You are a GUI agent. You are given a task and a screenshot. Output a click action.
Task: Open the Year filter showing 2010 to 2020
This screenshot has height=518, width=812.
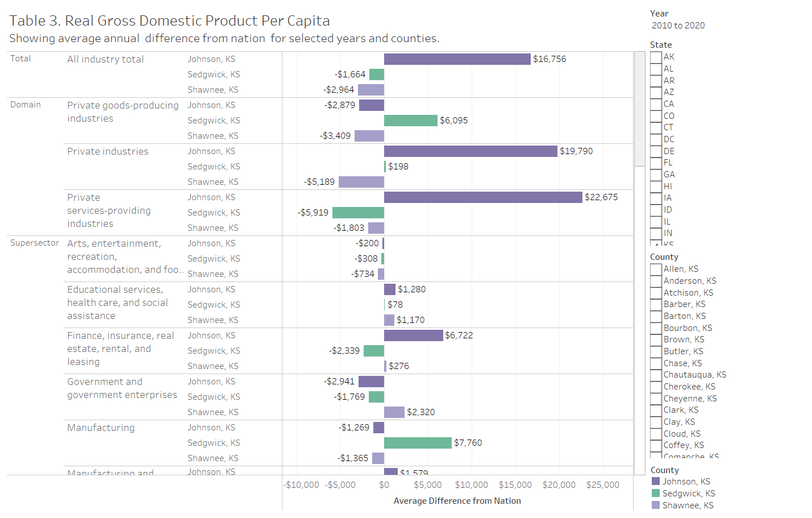pyautogui.click(x=678, y=26)
